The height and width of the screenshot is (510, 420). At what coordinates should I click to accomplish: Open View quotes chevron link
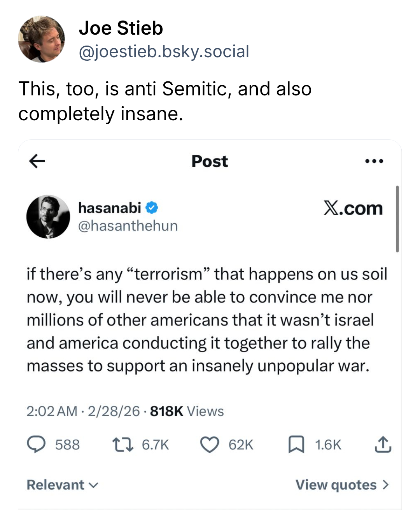[342, 485]
